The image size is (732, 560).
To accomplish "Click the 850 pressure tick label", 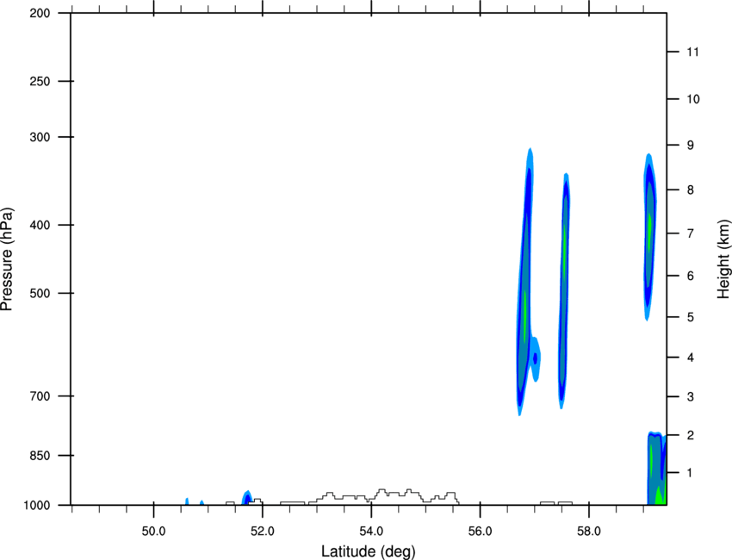I will click(40, 456).
